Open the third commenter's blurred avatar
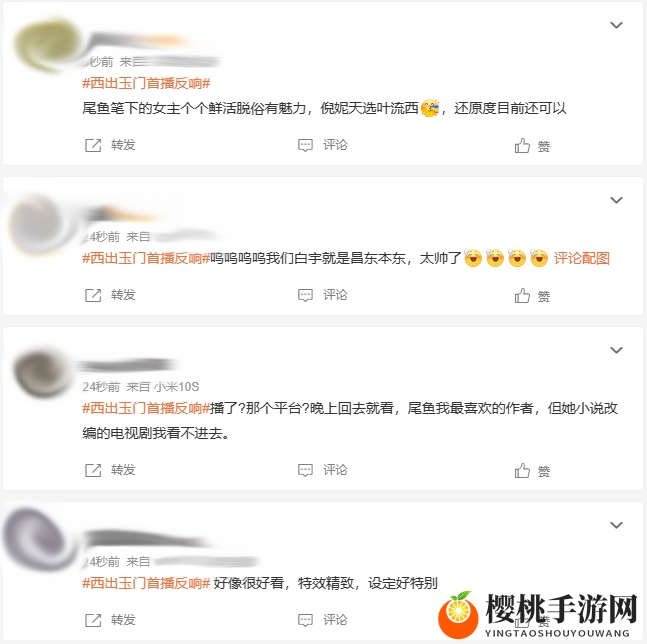Screen dimensions: 647x644 coord(41,372)
